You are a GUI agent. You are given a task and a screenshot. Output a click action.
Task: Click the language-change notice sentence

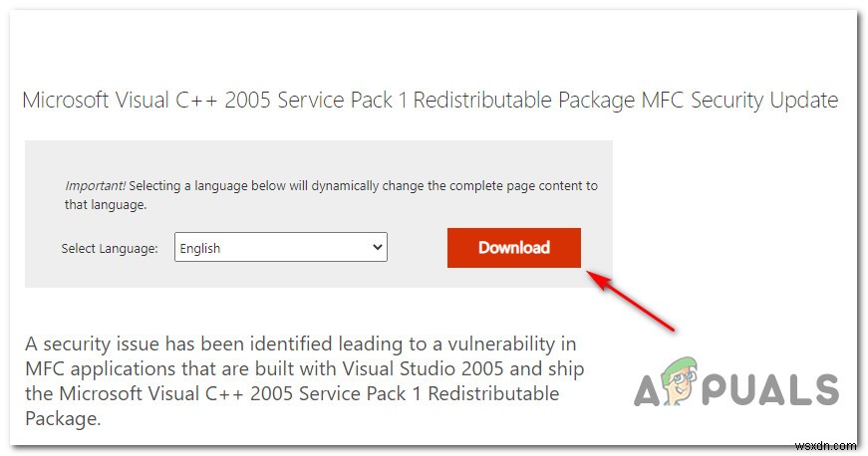349,186
